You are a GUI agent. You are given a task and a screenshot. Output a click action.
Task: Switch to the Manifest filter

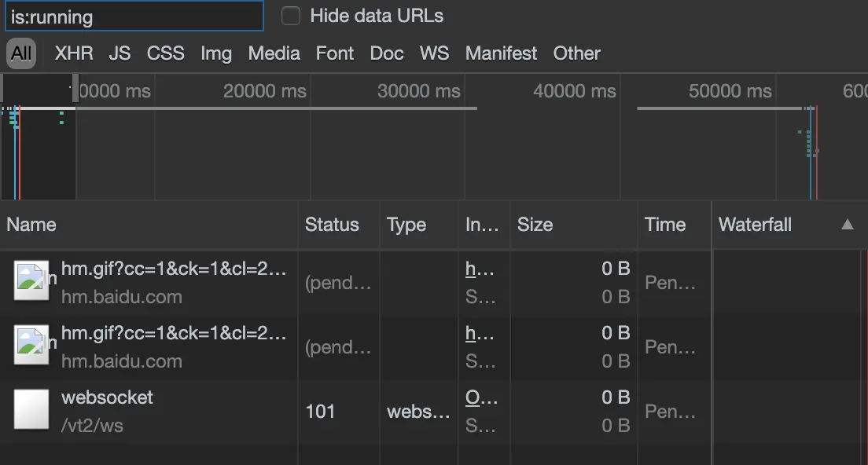tap(501, 53)
